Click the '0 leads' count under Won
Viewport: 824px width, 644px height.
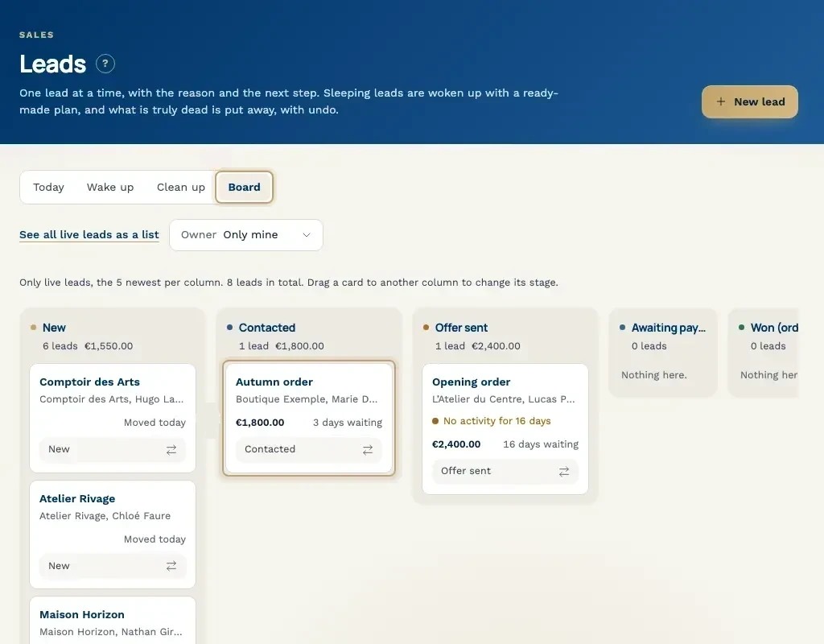pyautogui.click(x=768, y=346)
